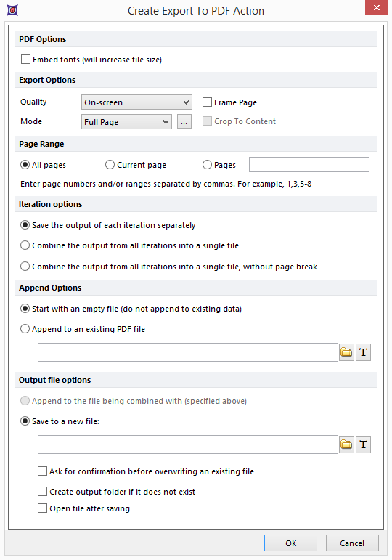Click the Quality label

33,102
